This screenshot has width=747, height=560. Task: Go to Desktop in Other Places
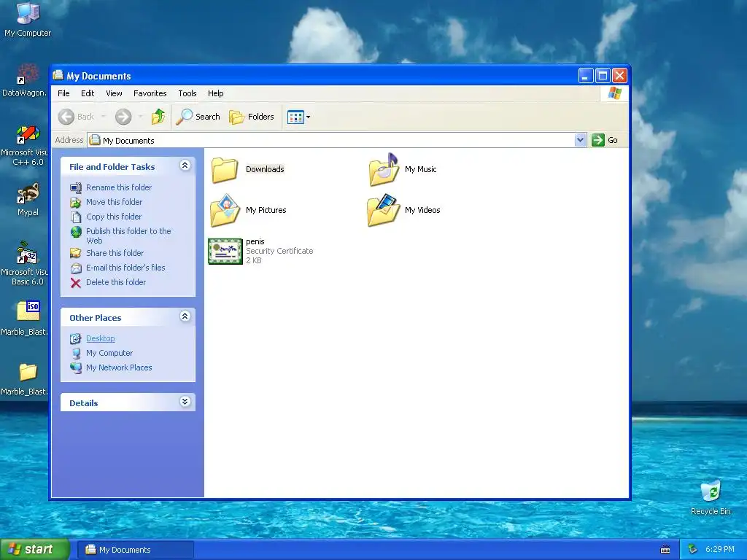pos(101,338)
